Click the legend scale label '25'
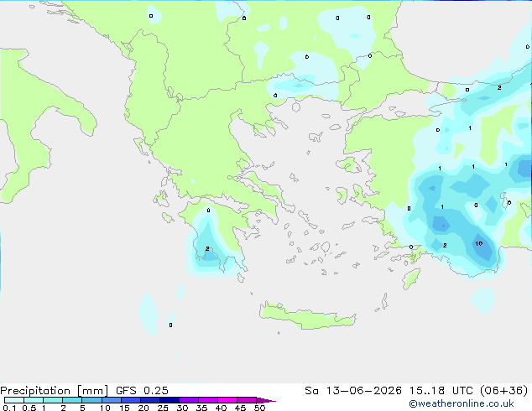 click(x=163, y=408)
